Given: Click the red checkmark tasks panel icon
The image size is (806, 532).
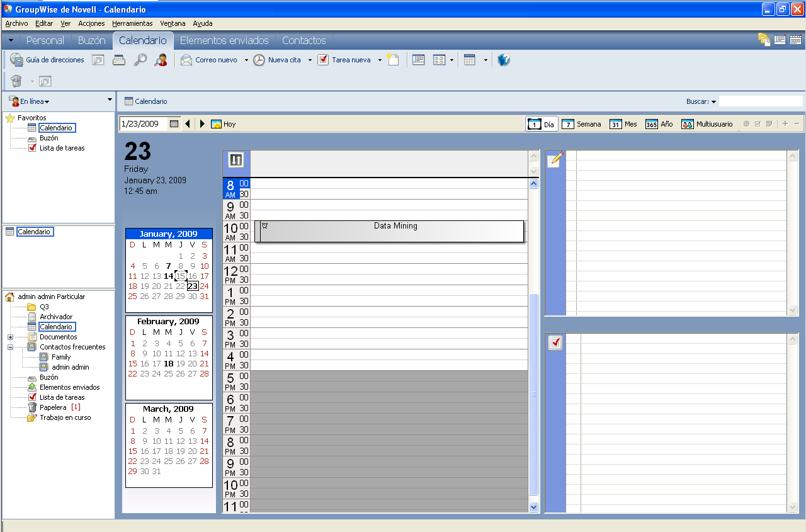Looking at the screenshot, I should [555, 343].
